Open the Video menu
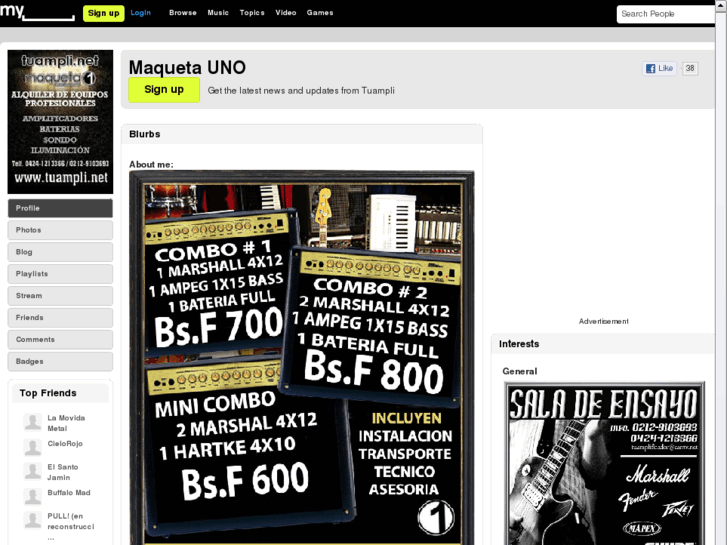 pyautogui.click(x=286, y=13)
